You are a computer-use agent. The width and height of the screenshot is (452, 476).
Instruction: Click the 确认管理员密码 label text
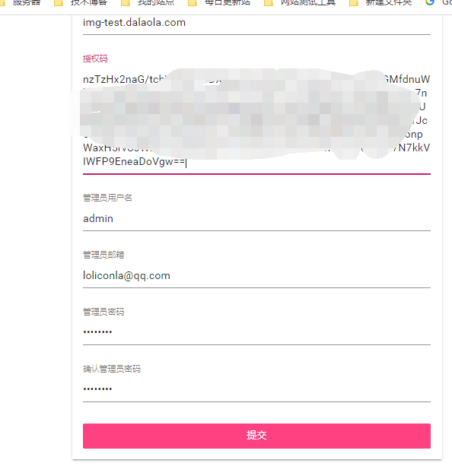tap(112, 369)
